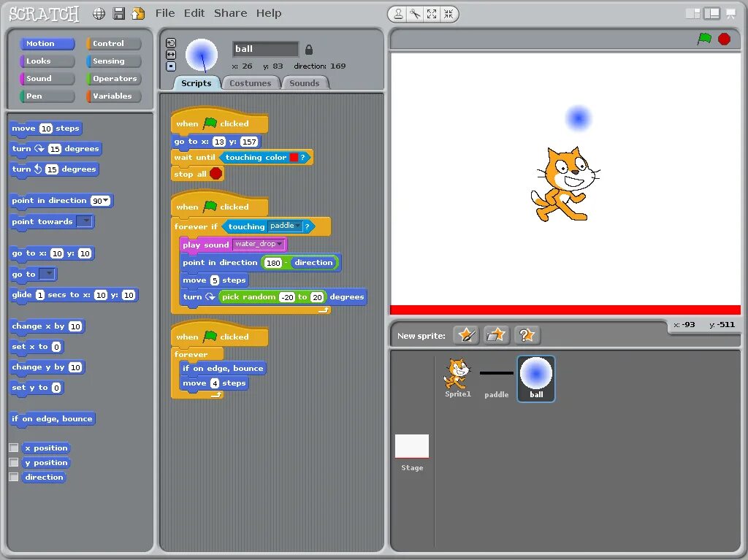
Task: Click the cat sprite on the stage
Action: [565, 184]
